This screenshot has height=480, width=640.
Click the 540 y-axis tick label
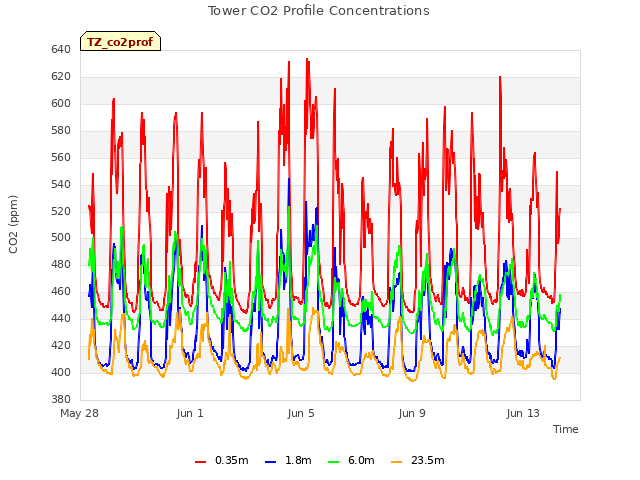[x=61, y=184]
